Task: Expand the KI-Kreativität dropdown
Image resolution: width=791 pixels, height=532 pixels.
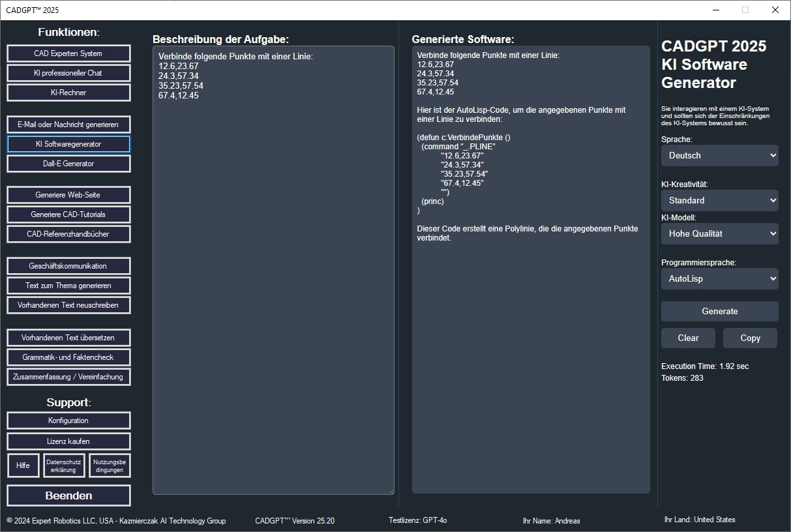Action: pyautogui.click(x=720, y=200)
